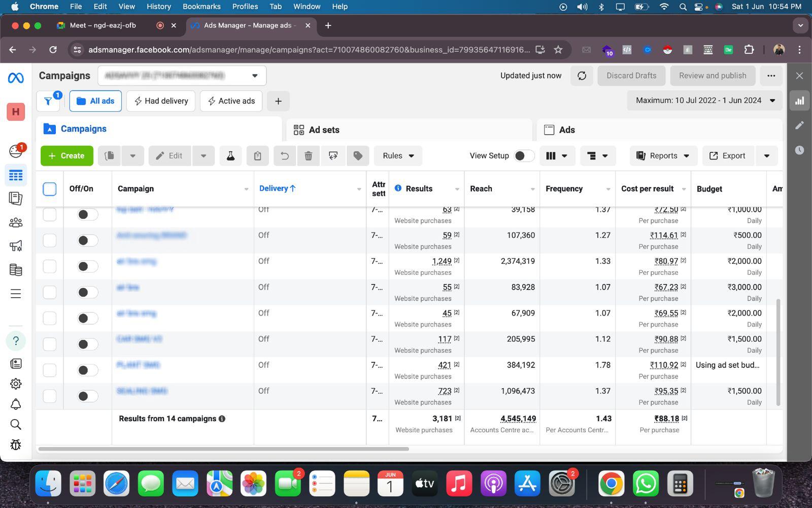Screen dimensions: 812x508
Task: Click the Export button
Action: point(728,156)
